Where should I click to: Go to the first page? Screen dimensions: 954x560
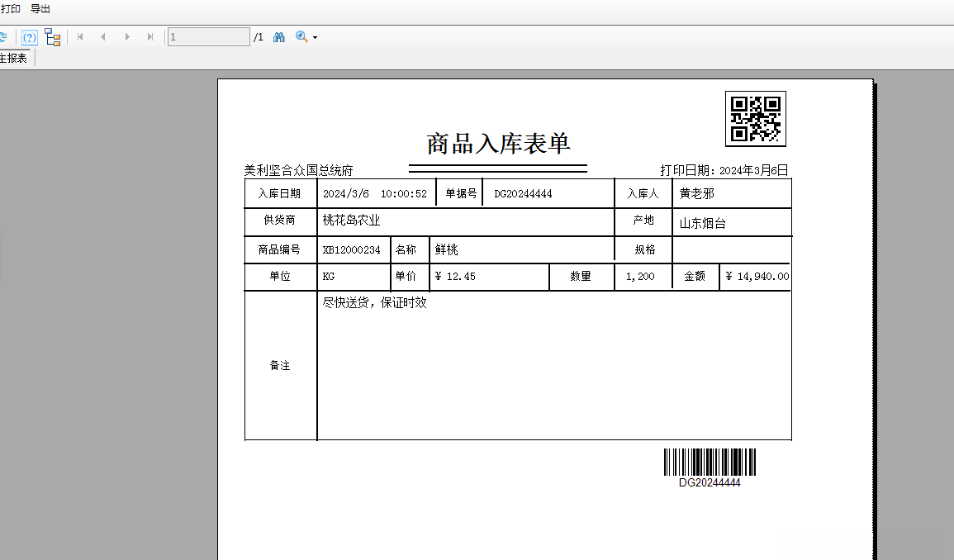click(79, 37)
